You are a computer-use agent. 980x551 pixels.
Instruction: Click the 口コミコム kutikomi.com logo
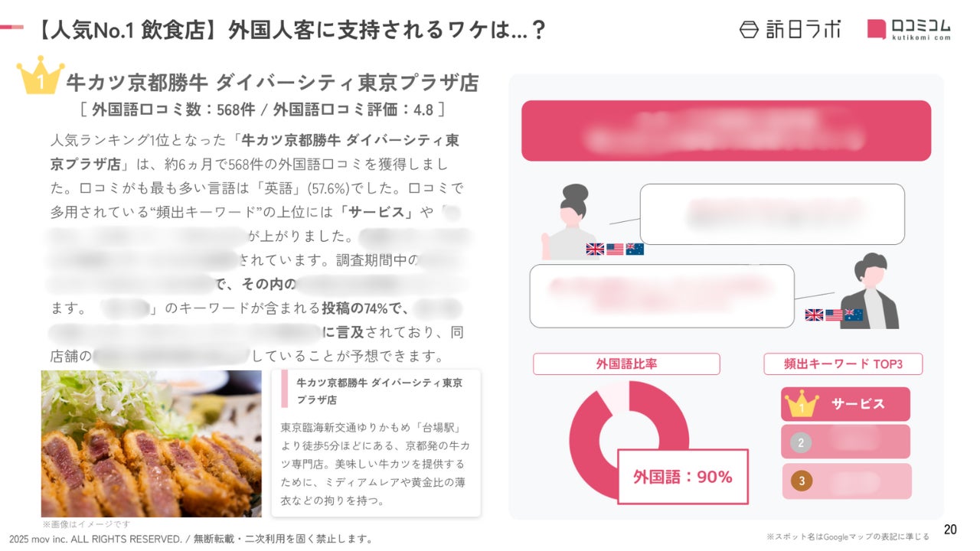point(910,29)
